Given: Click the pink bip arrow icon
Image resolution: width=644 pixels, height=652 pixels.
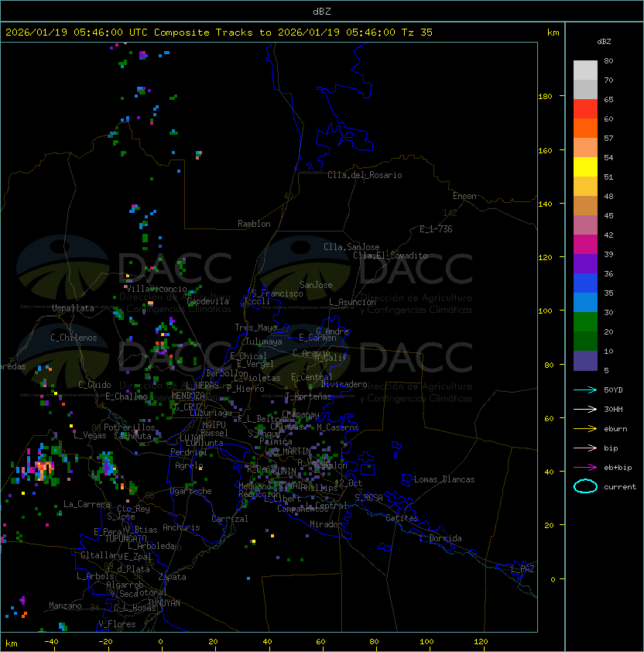Looking at the screenshot, I should tap(585, 448).
